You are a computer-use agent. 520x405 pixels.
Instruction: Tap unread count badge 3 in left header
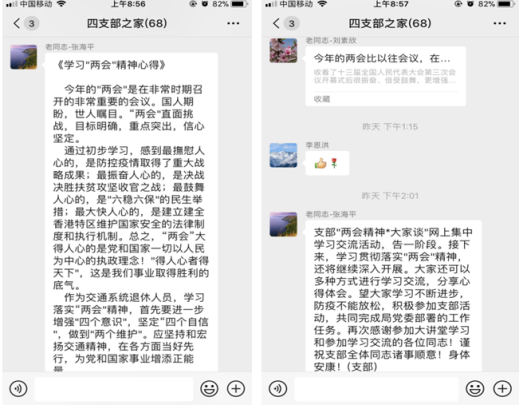[32, 23]
